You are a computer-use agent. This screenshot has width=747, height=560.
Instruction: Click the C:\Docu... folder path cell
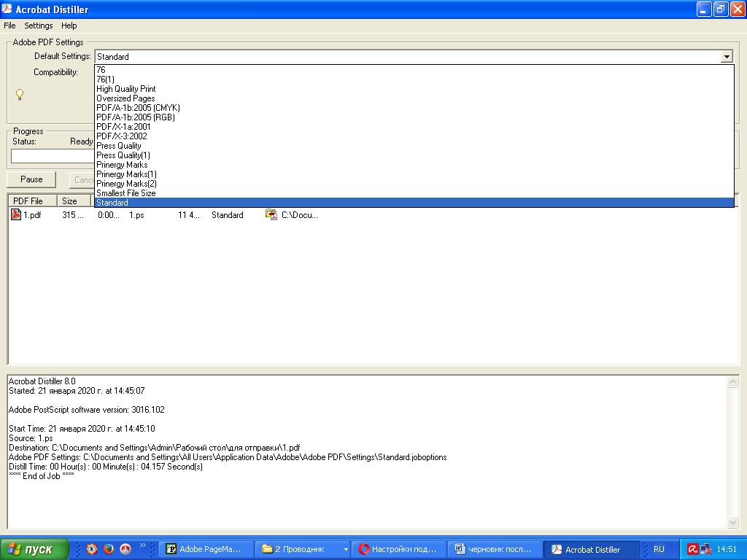click(300, 215)
